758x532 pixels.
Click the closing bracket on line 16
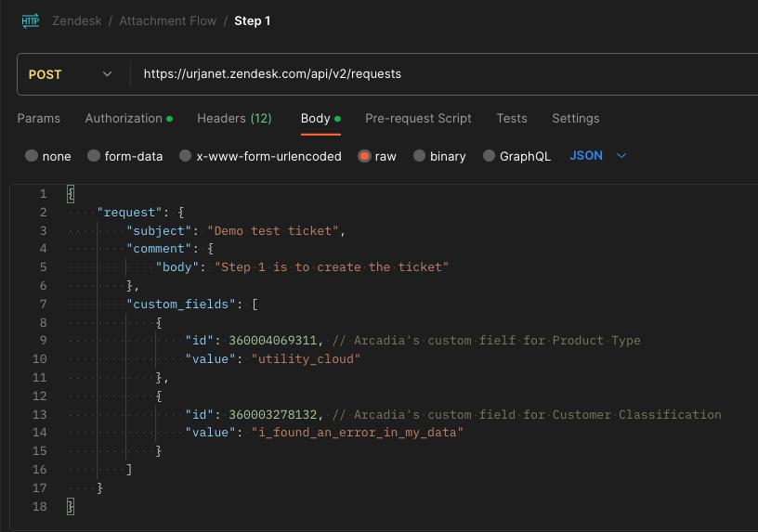pyautogui.click(x=129, y=469)
